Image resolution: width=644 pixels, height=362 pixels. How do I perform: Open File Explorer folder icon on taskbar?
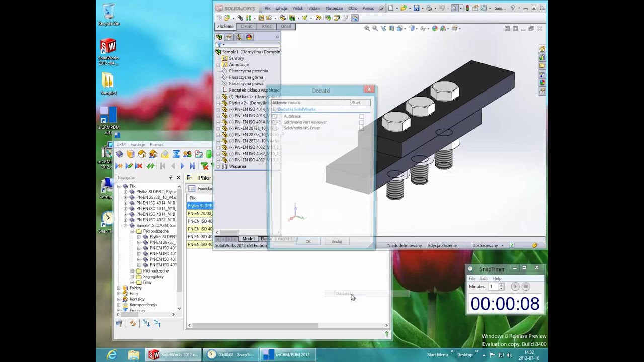pyautogui.click(x=133, y=355)
